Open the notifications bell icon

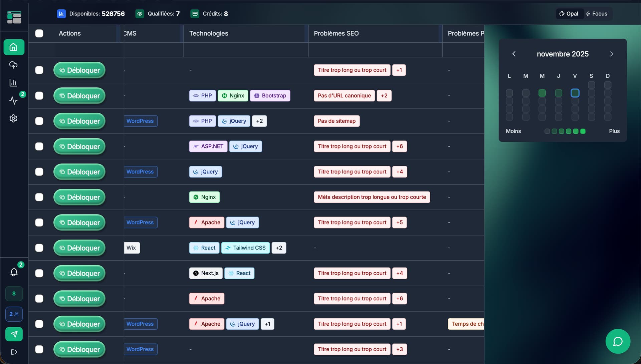(14, 272)
